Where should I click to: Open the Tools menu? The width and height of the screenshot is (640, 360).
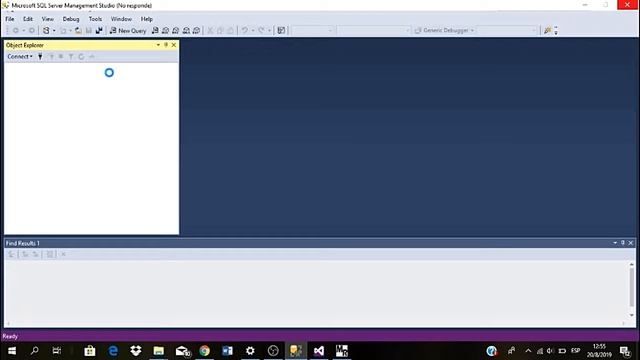[95, 19]
